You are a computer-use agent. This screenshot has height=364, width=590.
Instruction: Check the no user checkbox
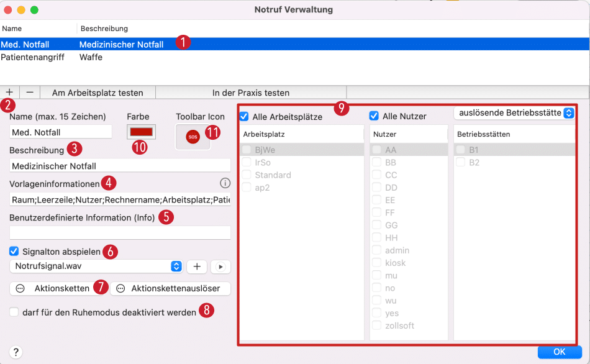pyautogui.click(x=376, y=288)
